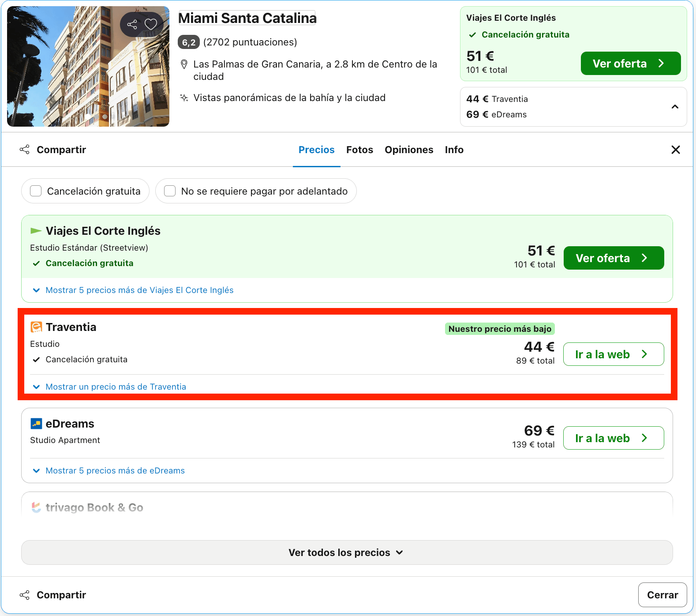Image resolution: width=696 pixels, height=616 pixels.
Task: Click the 6,2 rating badge
Action: click(x=189, y=42)
